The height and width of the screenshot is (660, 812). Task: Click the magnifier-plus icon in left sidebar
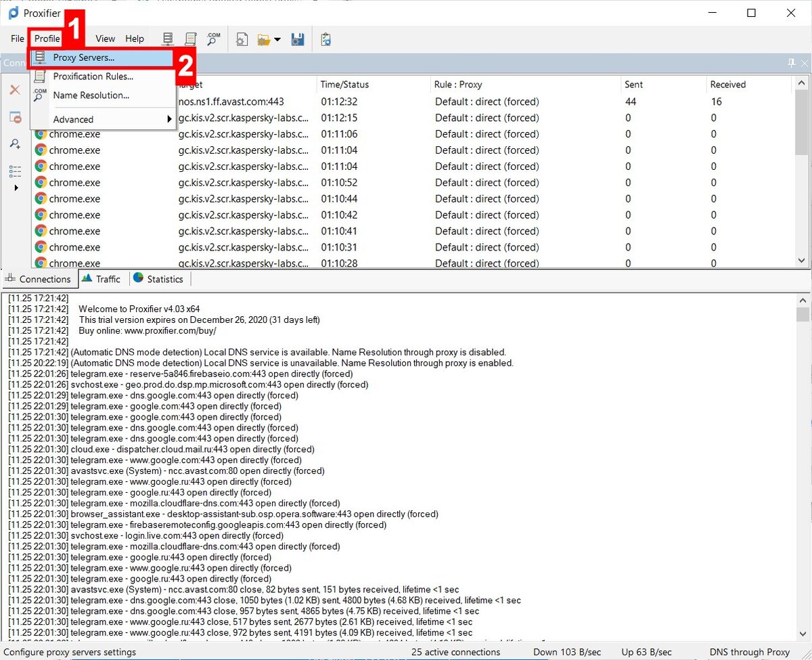tap(14, 144)
